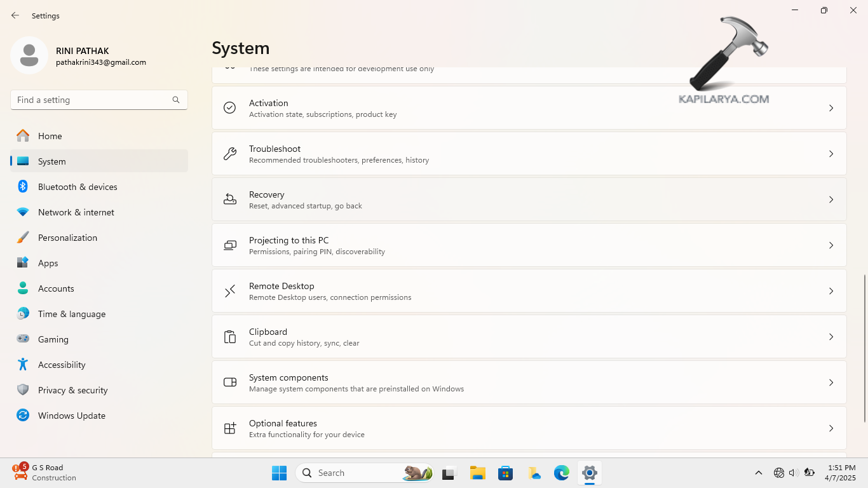Click the Find a setting search box

pyautogui.click(x=92, y=100)
